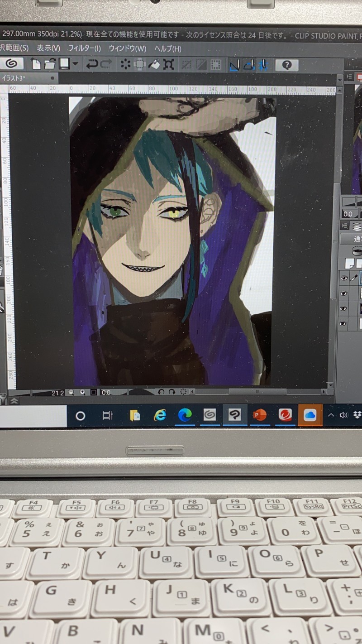Open the 表示(V) menu

tap(48, 48)
